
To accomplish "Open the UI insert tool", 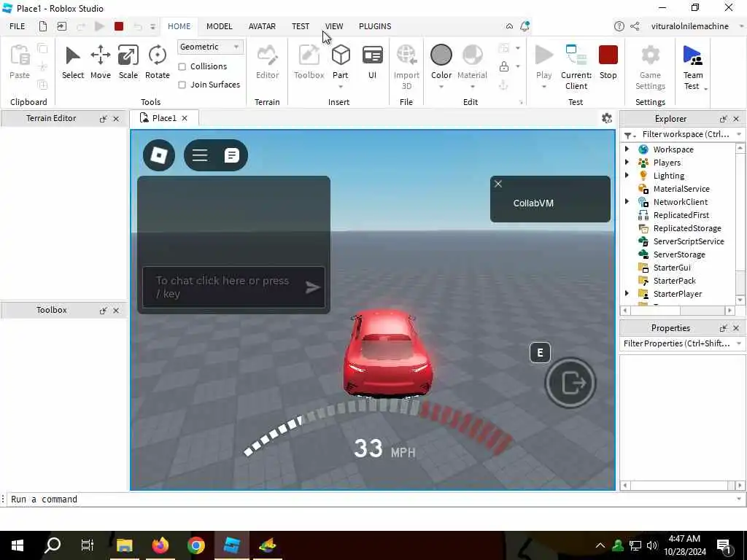I will [372, 62].
